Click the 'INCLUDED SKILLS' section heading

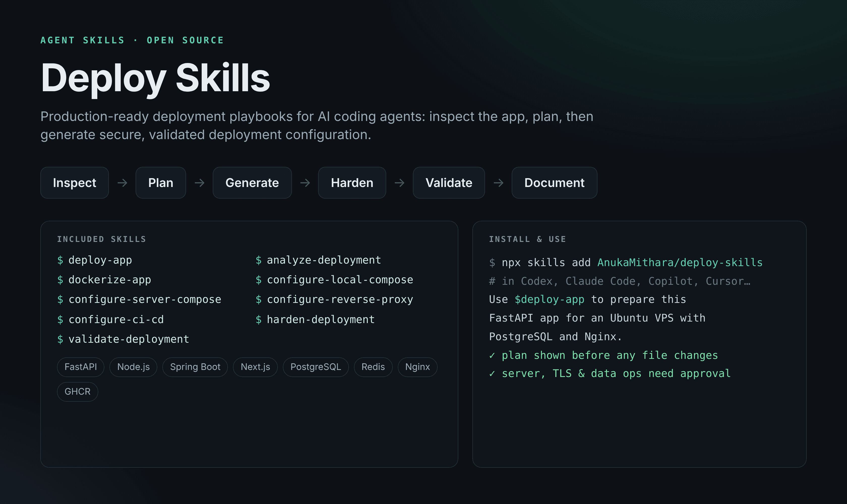click(102, 239)
